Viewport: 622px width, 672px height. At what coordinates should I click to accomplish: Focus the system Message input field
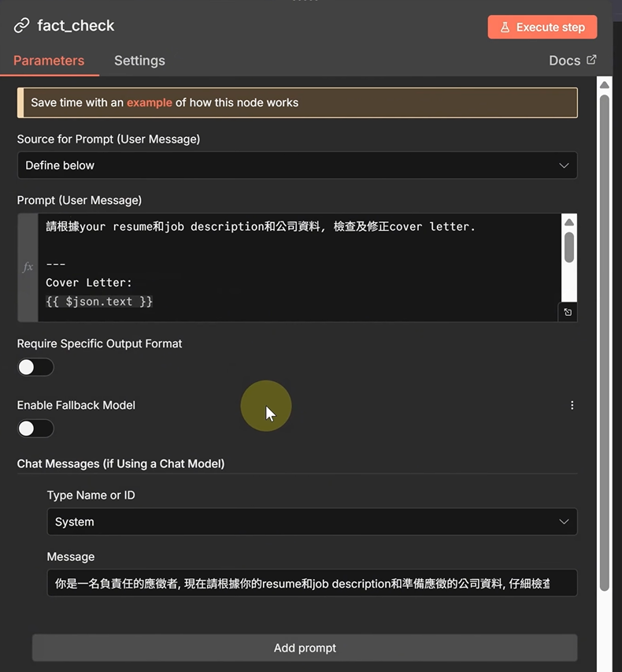[311, 583]
